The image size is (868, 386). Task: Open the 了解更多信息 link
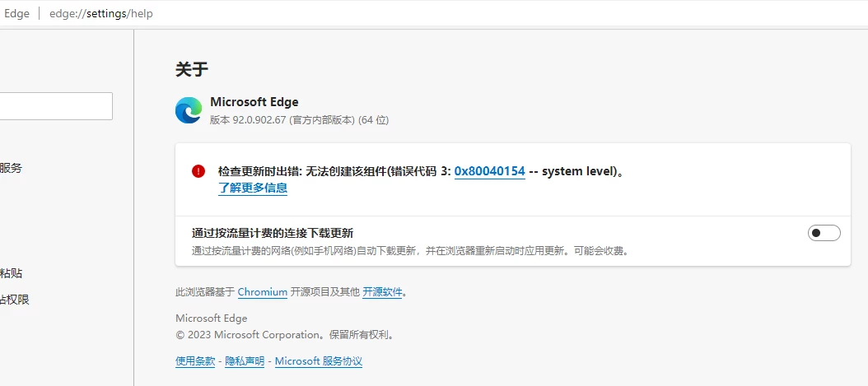[253, 188]
